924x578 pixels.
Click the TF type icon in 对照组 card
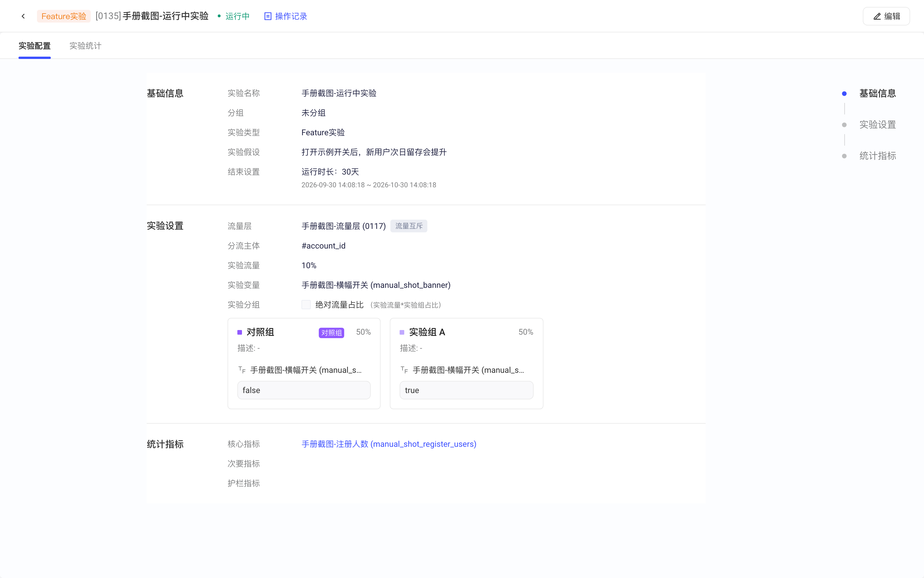(x=242, y=370)
